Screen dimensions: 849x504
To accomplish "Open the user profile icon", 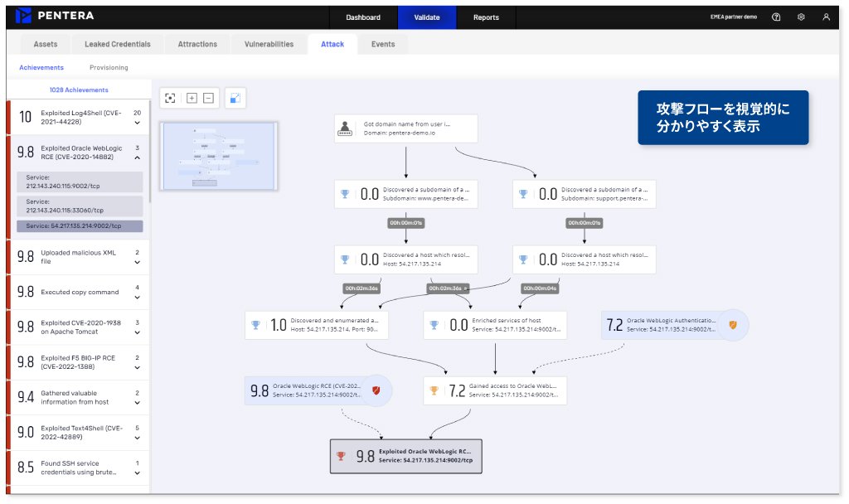I will click(826, 17).
